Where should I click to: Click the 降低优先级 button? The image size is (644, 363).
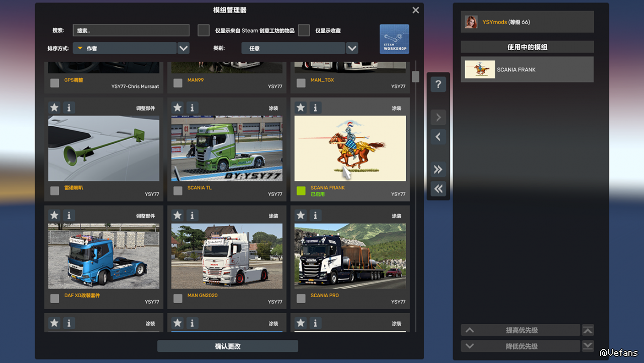point(520,346)
